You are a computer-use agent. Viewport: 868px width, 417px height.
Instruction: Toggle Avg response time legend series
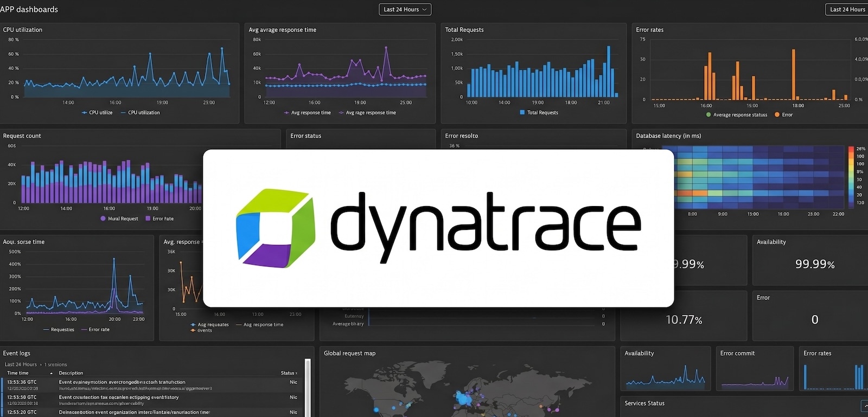[x=307, y=113]
